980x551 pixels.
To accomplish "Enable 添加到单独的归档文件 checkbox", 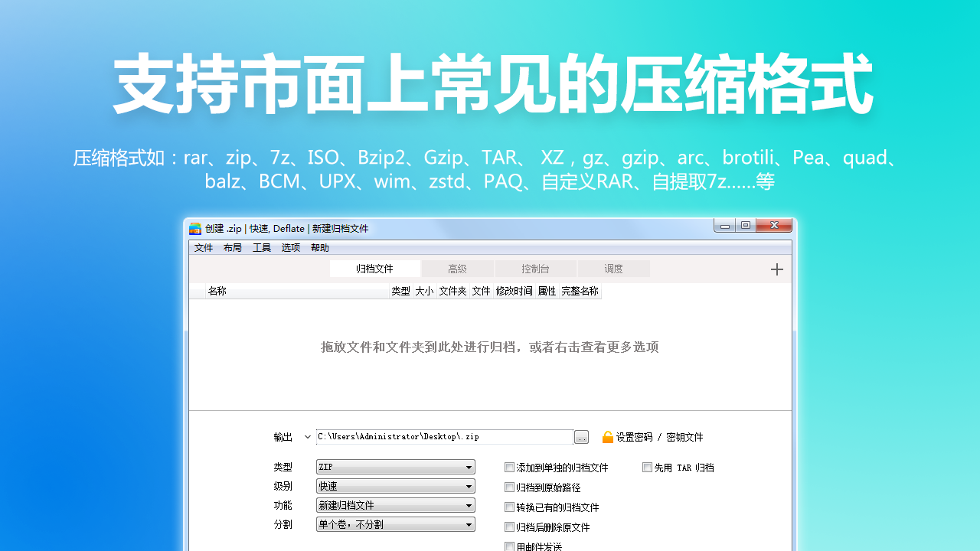I will [x=509, y=467].
